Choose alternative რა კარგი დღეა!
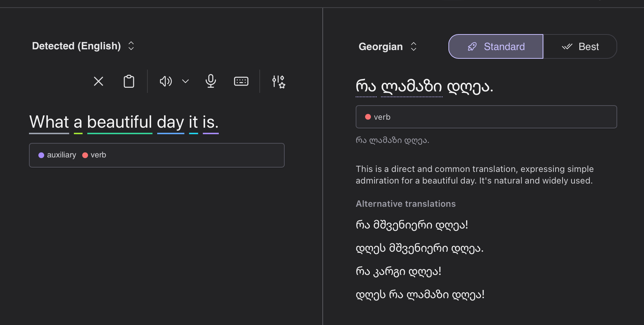The image size is (644, 325). pos(398,271)
